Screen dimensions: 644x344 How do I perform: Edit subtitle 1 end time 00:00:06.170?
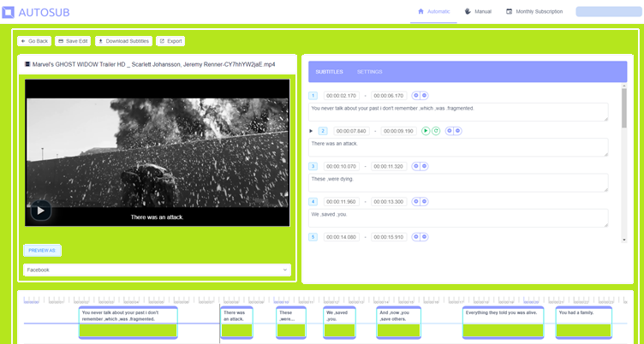pos(389,96)
